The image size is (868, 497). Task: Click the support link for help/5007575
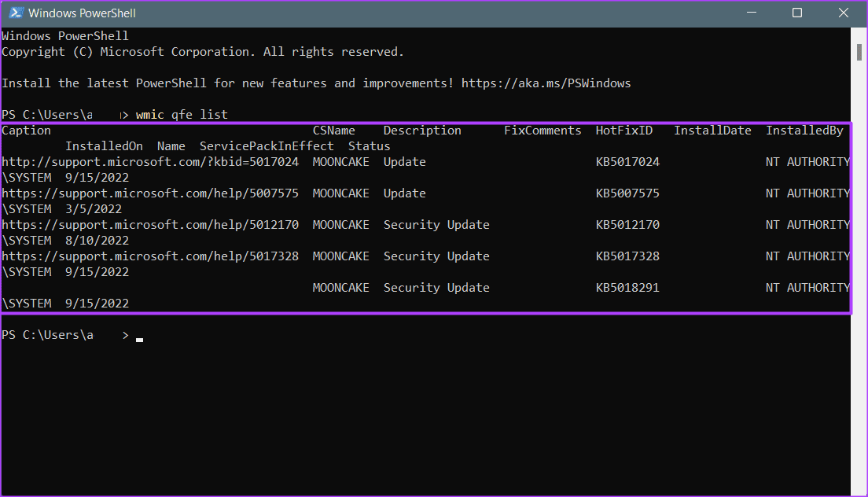coord(150,193)
